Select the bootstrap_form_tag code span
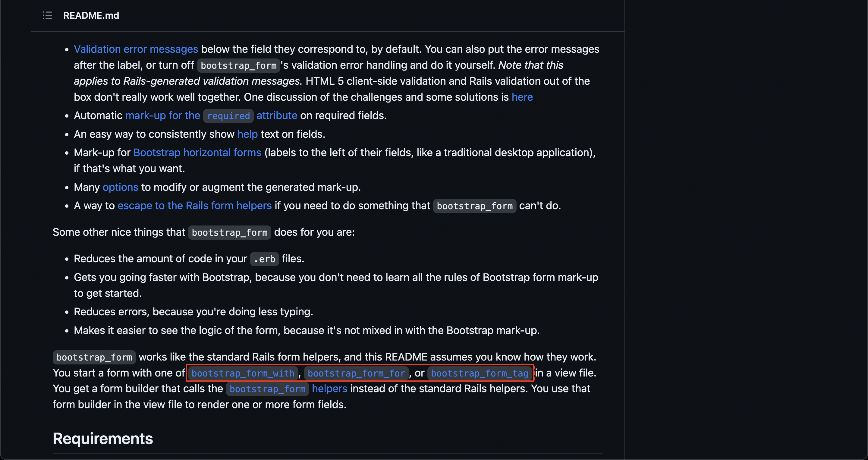This screenshot has width=868, height=460. [480, 373]
